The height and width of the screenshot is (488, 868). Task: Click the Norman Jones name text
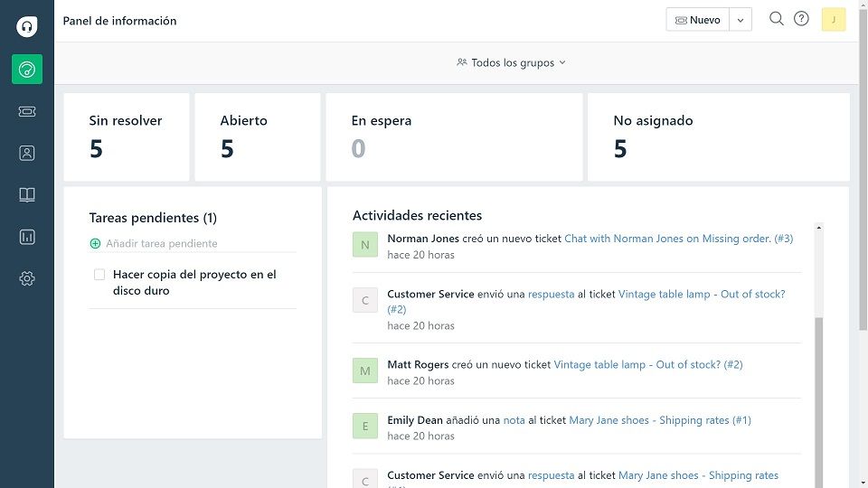coord(423,239)
